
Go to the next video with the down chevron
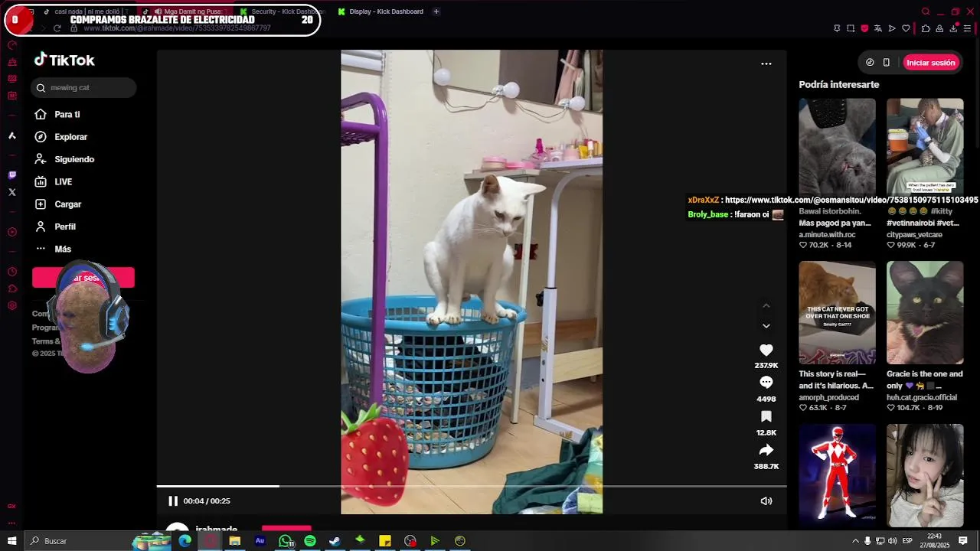click(x=766, y=326)
